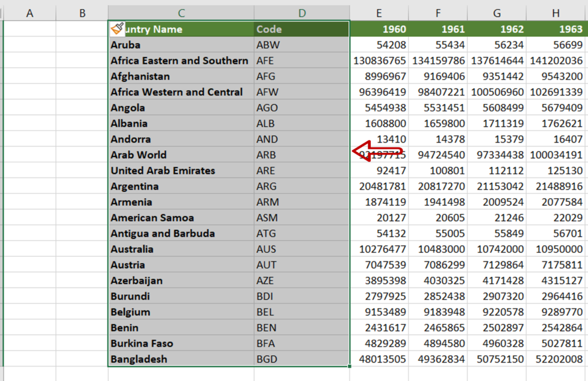Select the Austria cell
The height and width of the screenshot is (381, 588).
181,265
